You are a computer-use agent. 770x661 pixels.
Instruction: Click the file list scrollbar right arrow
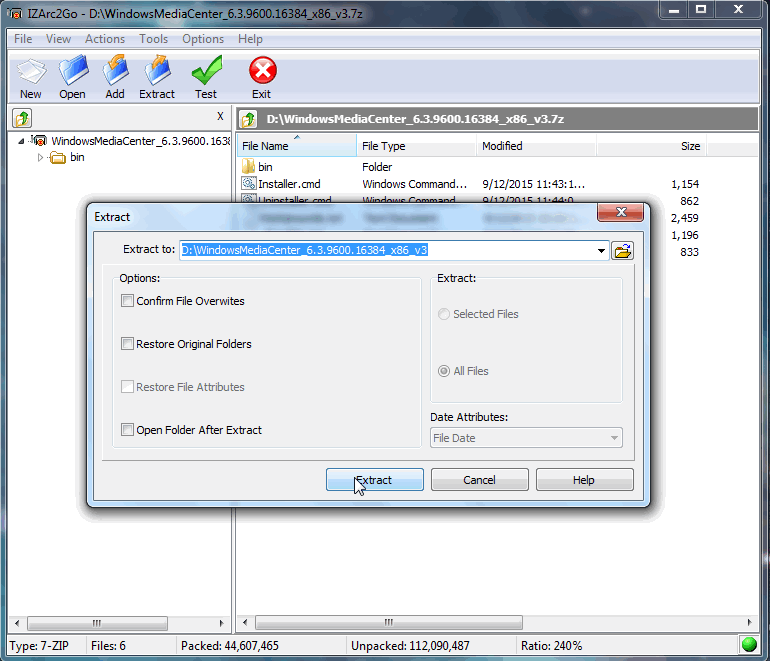point(749,622)
